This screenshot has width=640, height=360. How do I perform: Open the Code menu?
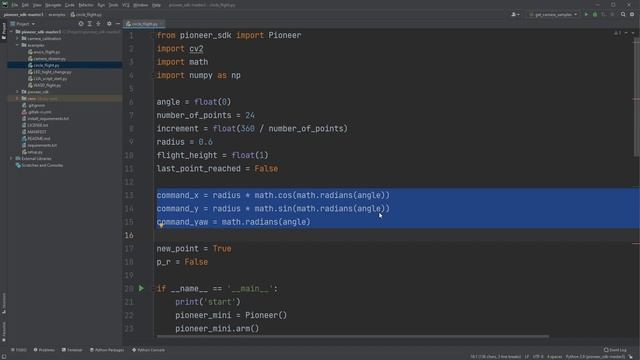[70, 5]
